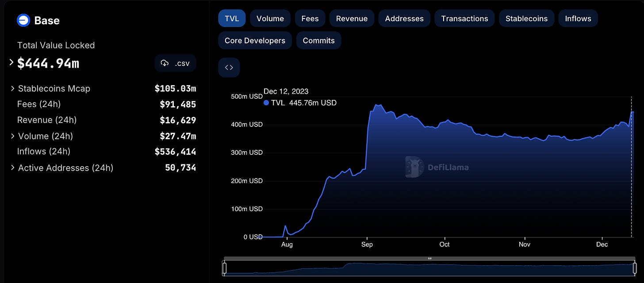Click the $91,485 fees value
644x283 pixels.
pos(178,104)
